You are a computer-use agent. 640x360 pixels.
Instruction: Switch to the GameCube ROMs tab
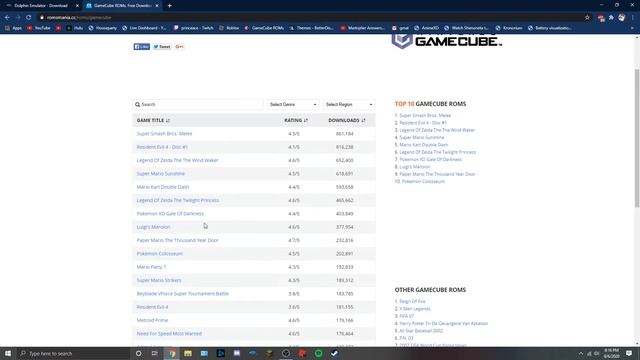tap(122, 6)
